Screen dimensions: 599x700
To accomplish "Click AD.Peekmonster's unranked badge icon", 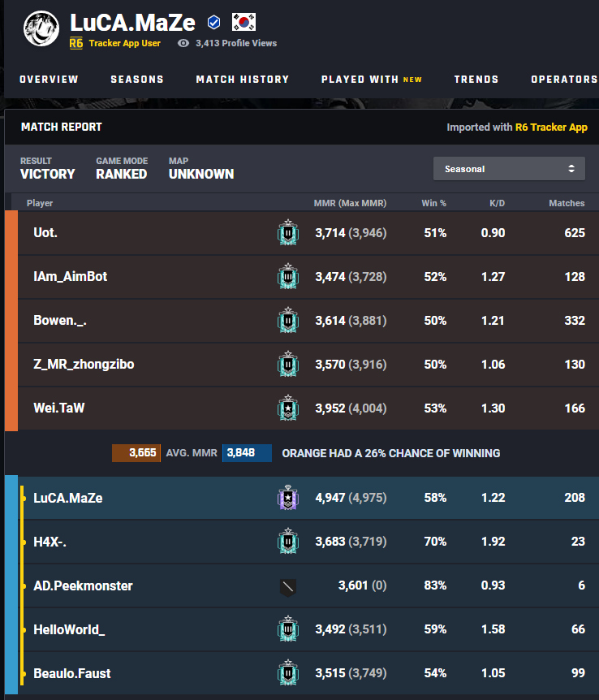I will point(288,587).
